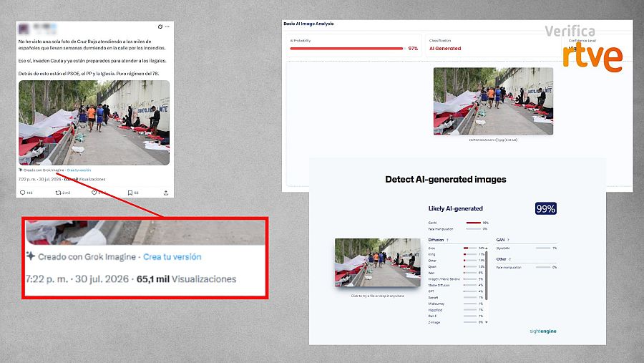Click the 'GAN' section heading
Viewport: 644px width, 363px height.
click(x=500, y=240)
